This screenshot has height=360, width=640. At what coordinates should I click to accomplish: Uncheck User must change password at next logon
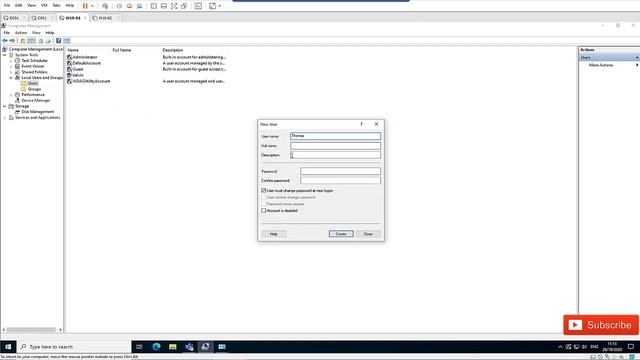[264, 191]
